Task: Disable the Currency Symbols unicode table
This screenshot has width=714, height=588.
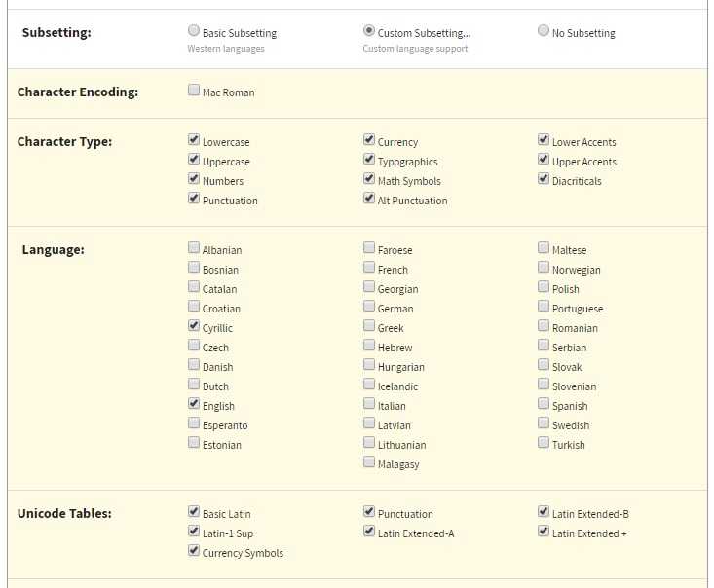Action: point(194,550)
